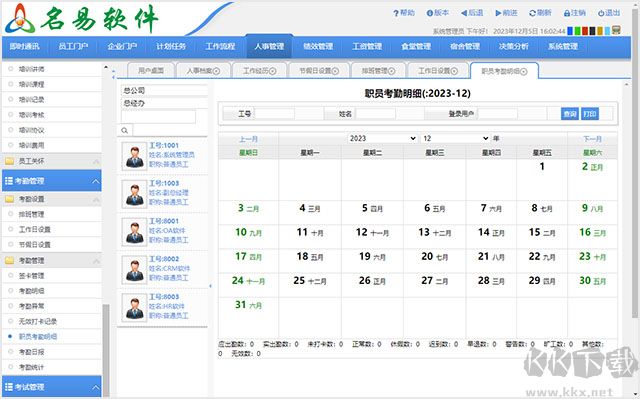Close the 工作经历 tab via its circle icon
Screen dimensions: 640x399
tap(273, 71)
